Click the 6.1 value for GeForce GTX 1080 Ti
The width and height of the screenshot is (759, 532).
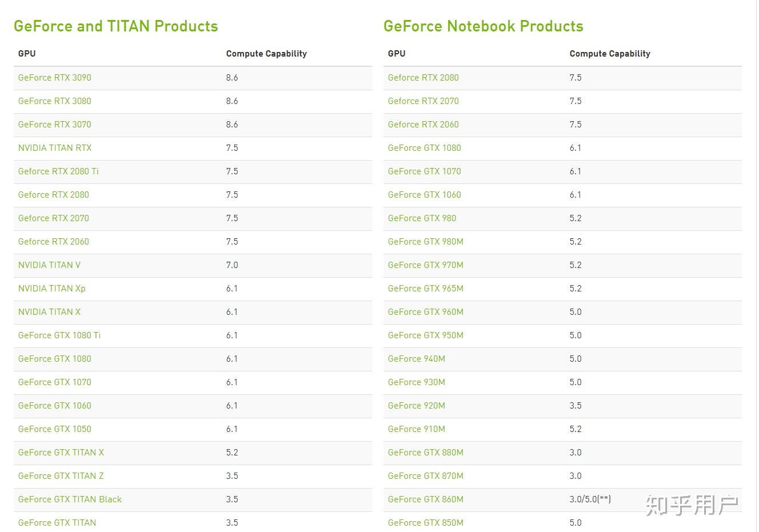[x=232, y=335]
